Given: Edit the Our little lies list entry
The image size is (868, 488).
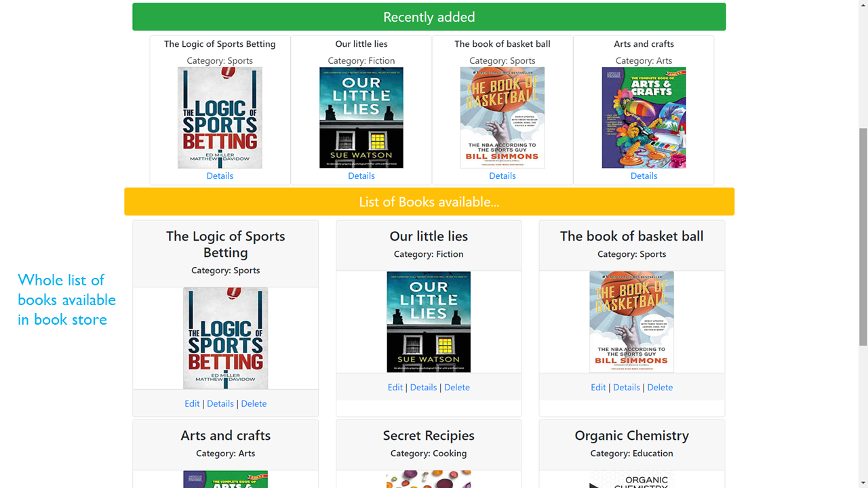Looking at the screenshot, I should click(395, 387).
